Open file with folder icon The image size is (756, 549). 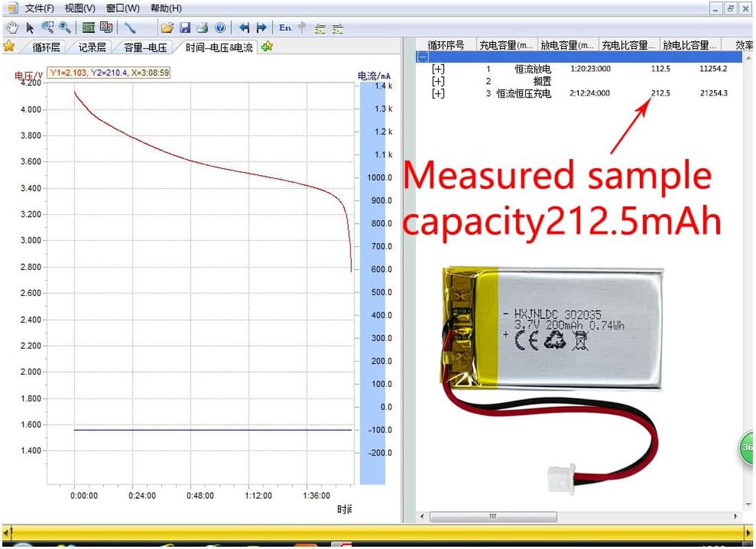[167, 27]
